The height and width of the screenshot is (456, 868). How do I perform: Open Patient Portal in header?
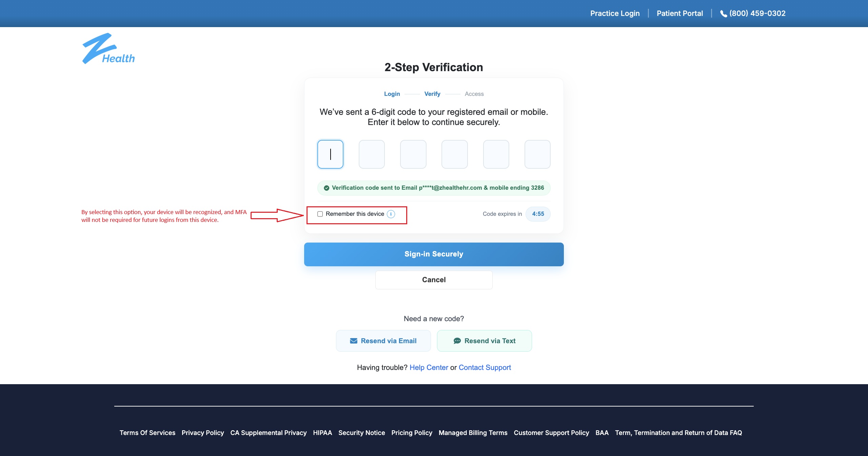[679, 14]
